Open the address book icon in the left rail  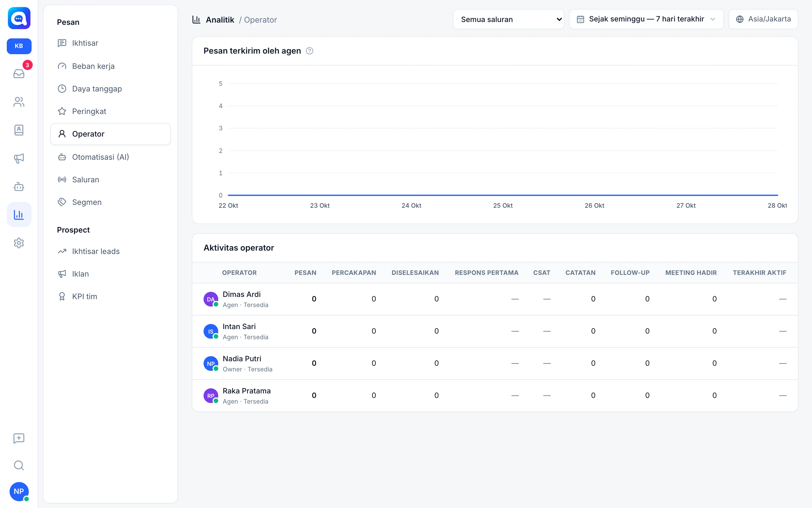19,130
